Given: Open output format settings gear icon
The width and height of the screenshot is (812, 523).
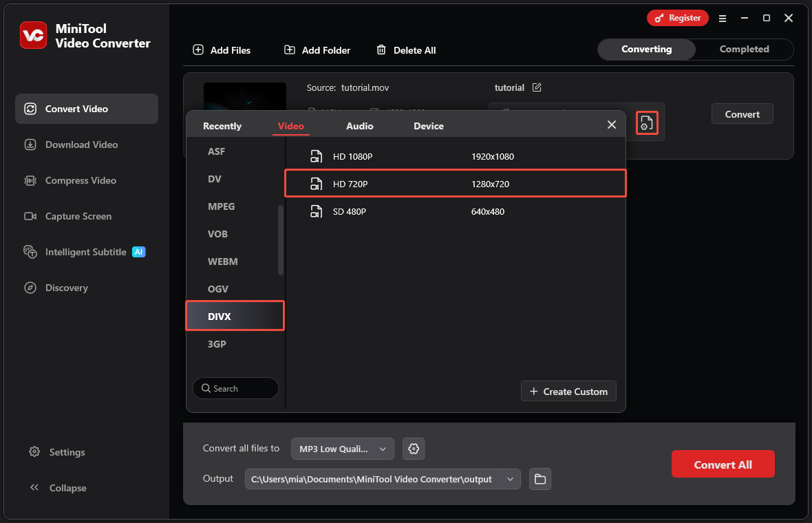Looking at the screenshot, I should (x=413, y=448).
